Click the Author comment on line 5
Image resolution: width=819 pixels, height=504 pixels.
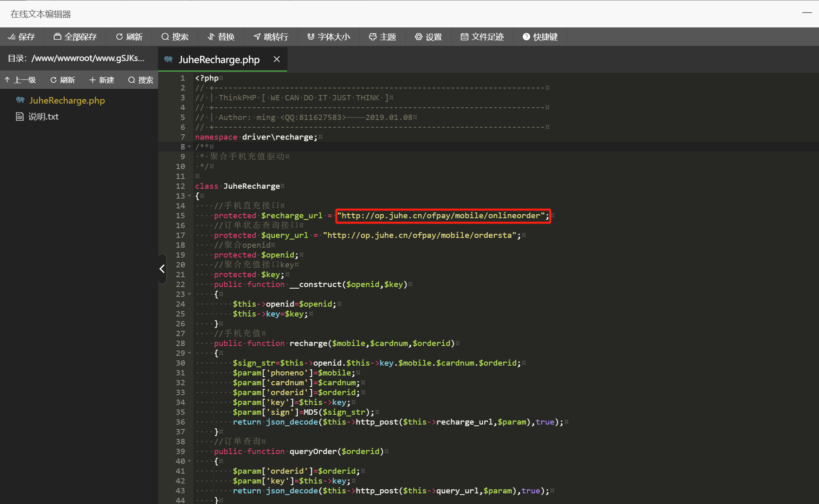304,117
